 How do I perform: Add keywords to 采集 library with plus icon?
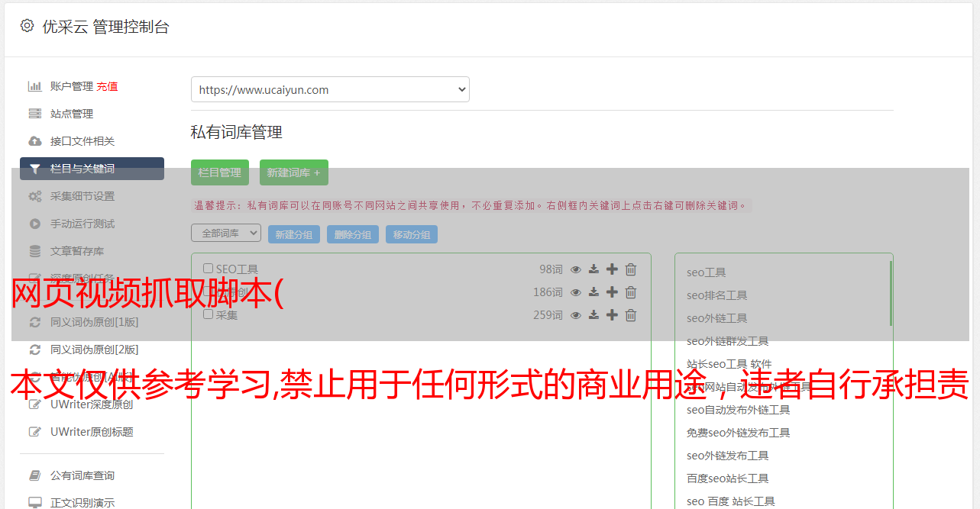point(612,315)
